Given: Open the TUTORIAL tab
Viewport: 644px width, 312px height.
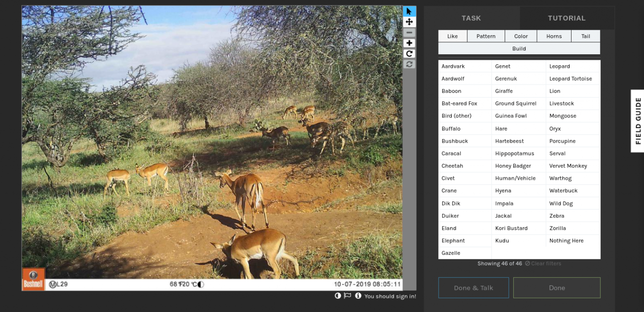Looking at the screenshot, I should (567, 18).
